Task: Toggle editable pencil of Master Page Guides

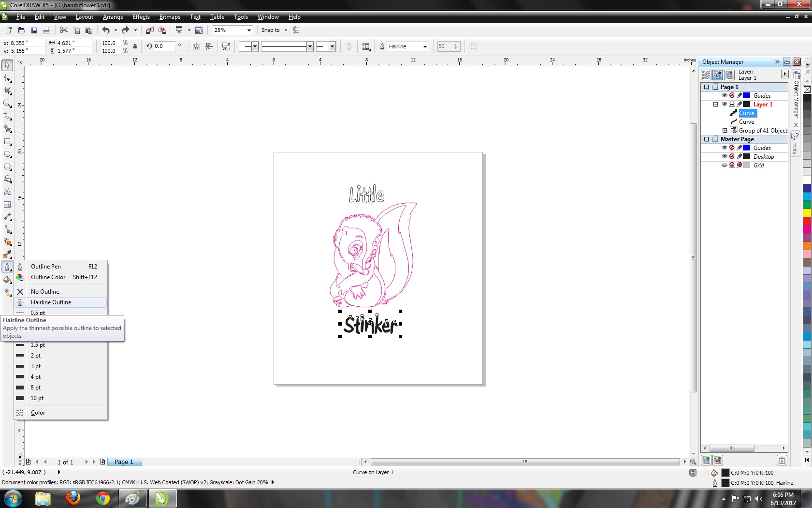Action: 739,148
